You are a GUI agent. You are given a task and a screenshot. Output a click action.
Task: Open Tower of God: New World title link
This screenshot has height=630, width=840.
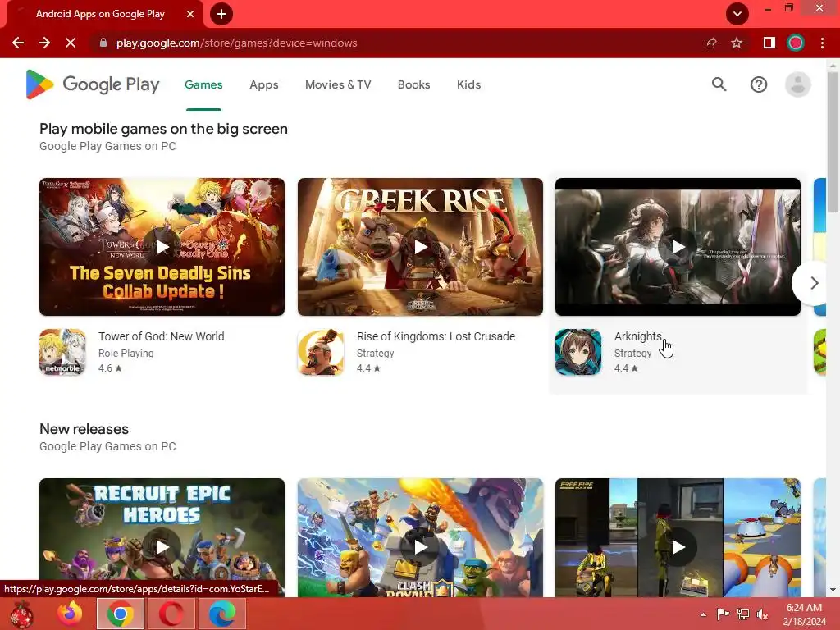162,336
